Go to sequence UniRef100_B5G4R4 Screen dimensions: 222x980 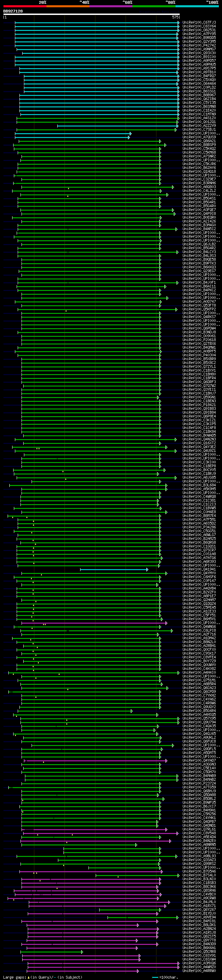(x=199, y=711)
